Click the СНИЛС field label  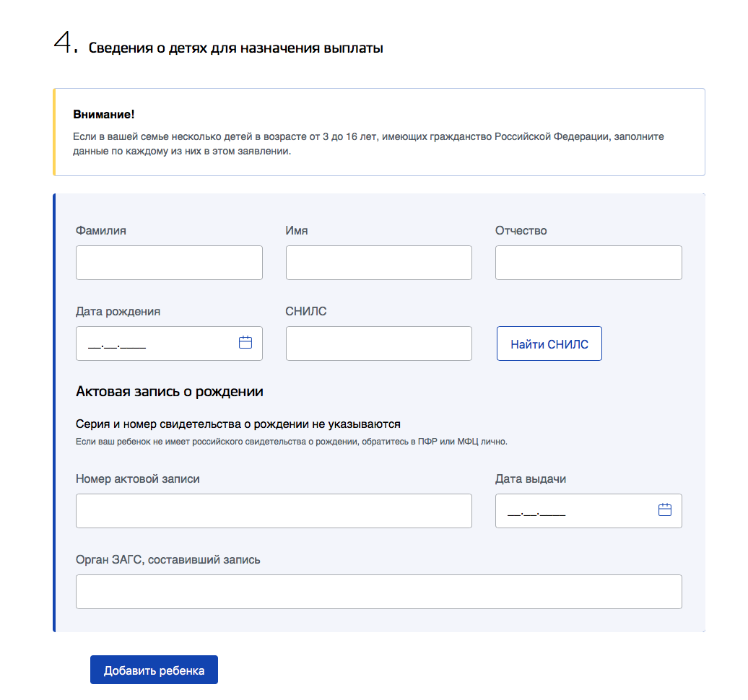(306, 311)
